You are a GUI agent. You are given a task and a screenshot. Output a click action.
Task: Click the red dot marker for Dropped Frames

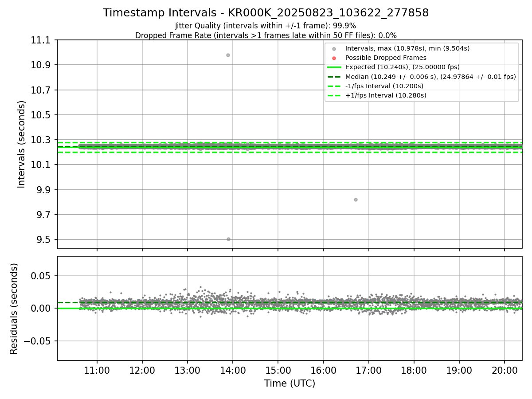click(x=334, y=58)
